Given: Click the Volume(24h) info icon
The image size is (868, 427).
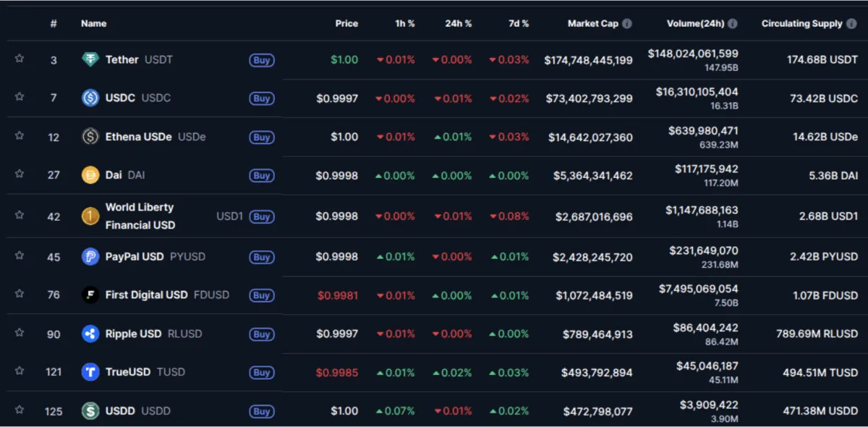Looking at the screenshot, I should pyautogui.click(x=733, y=23).
